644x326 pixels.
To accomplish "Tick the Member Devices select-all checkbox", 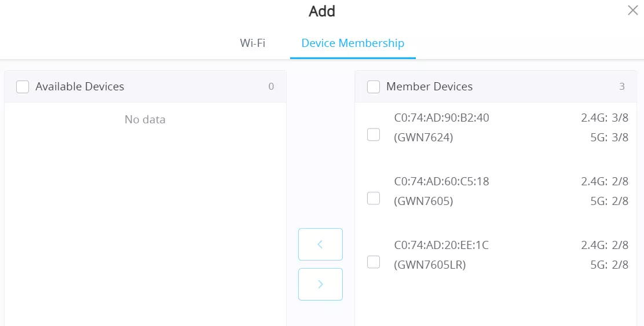I will (x=374, y=87).
